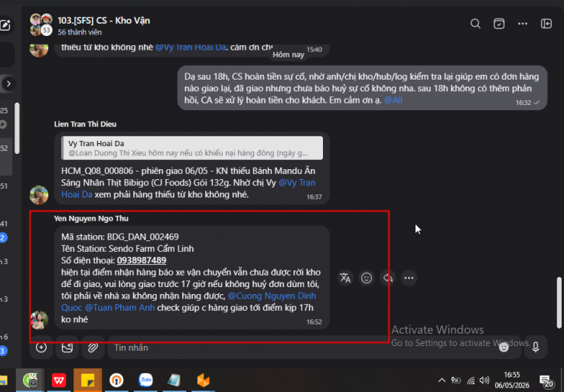
Task: Show hidden system tray icons chevron
Action: point(442,380)
